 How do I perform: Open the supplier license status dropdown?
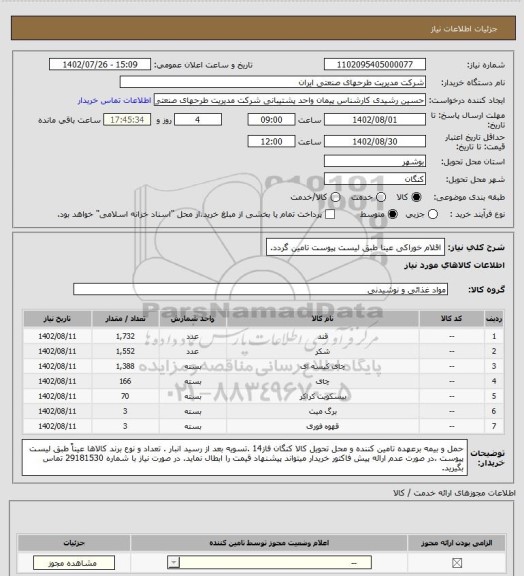269,562
